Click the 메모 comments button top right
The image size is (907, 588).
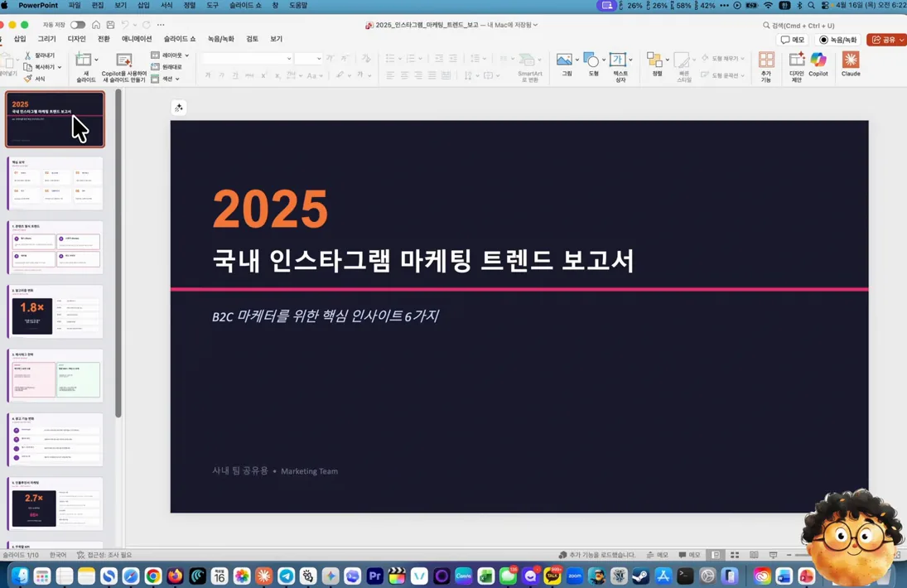(x=793, y=40)
